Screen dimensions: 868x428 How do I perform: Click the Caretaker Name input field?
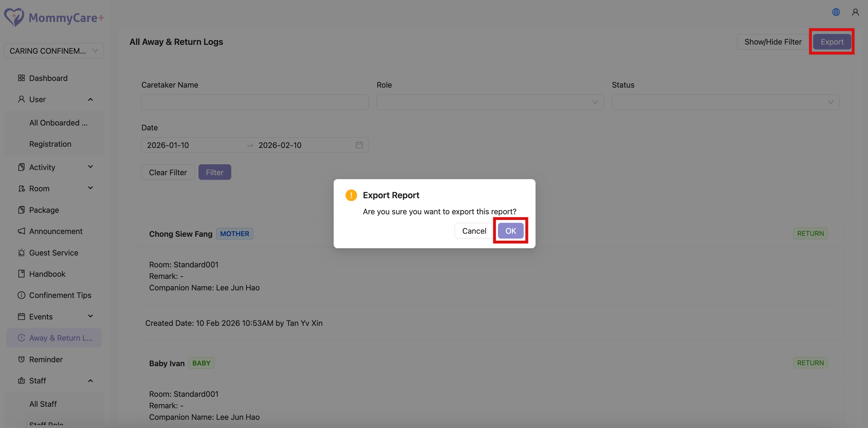[x=254, y=102]
